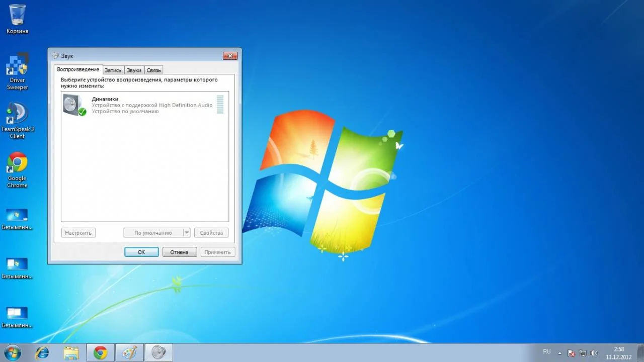Image resolution: width=644 pixels, height=362 pixels.
Task: Click the Применить button
Action: click(218, 252)
